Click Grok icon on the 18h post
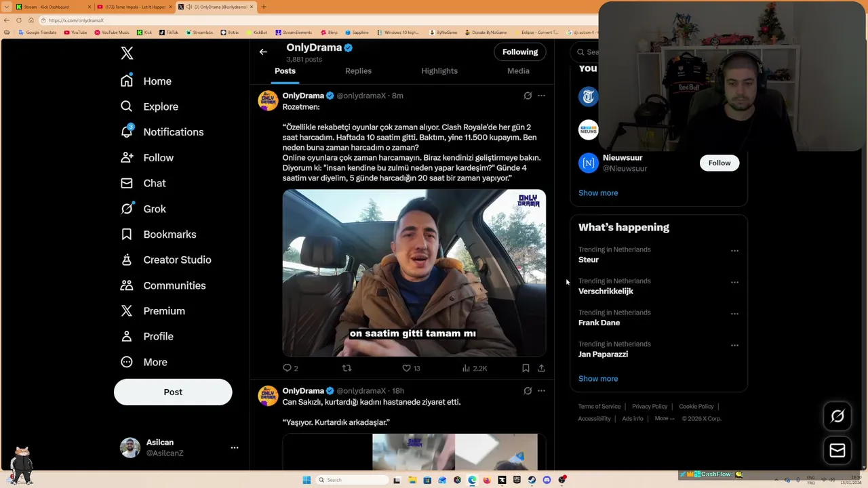Screen dimensions: 868x488 (x=528, y=391)
